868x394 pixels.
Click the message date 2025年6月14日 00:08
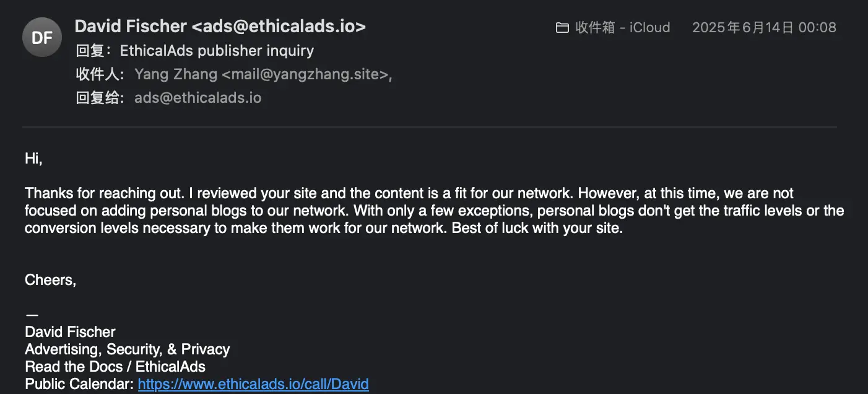pos(764,27)
